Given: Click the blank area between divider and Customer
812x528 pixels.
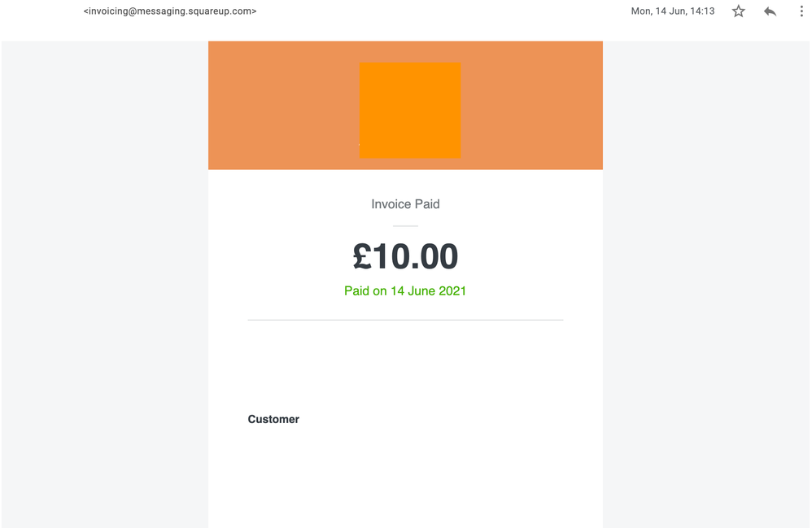Looking at the screenshot, I should 405,366.
